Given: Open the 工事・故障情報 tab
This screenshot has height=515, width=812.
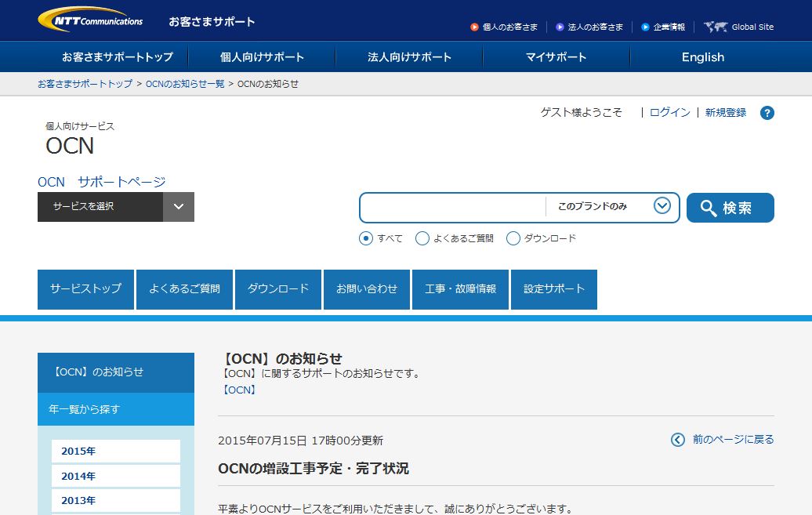Looking at the screenshot, I should point(460,289).
